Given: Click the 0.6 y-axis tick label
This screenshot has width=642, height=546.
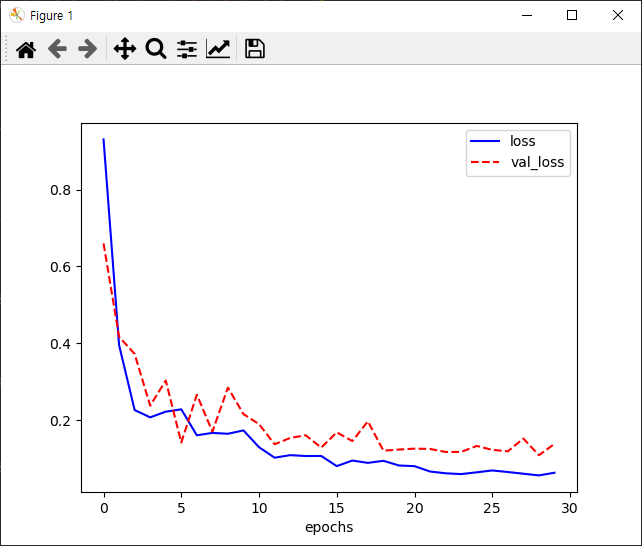Looking at the screenshot, I should tap(62, 267).
